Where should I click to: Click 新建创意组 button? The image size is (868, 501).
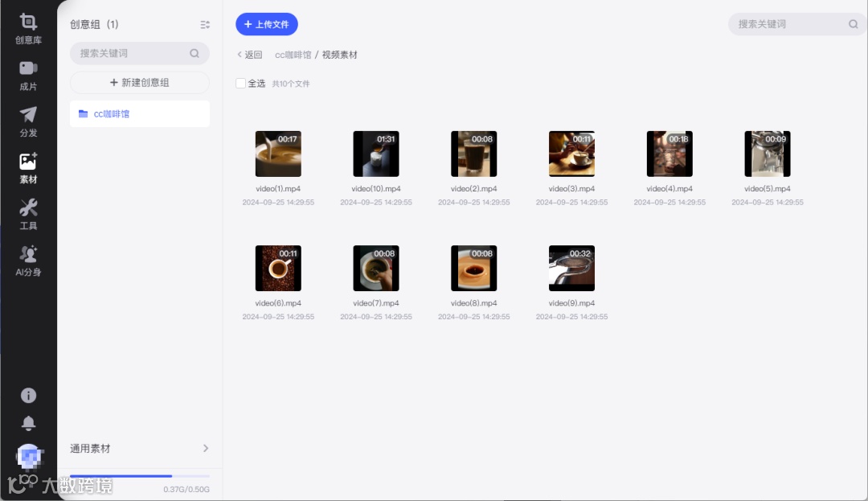coord(140,83)
